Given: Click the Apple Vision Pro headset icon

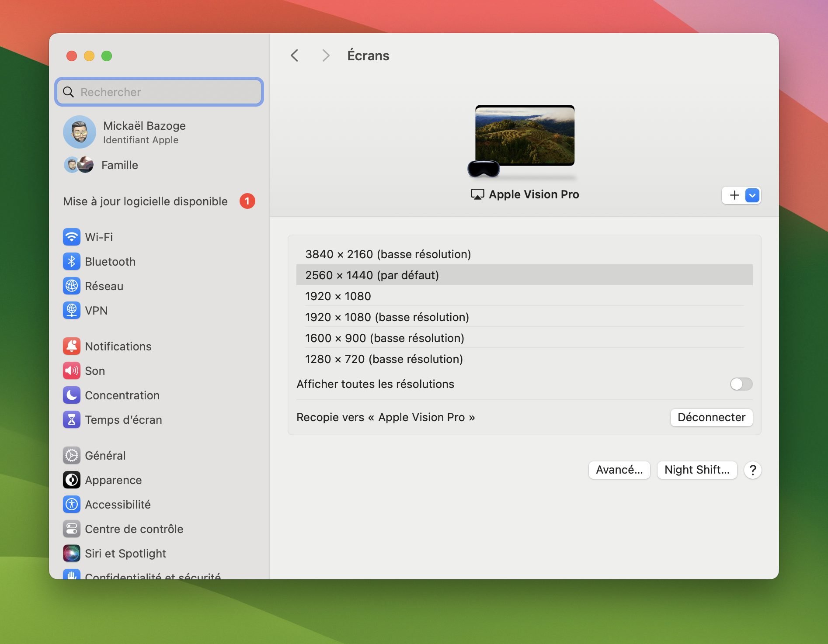Looking at the screenshot, I should 484,169.
